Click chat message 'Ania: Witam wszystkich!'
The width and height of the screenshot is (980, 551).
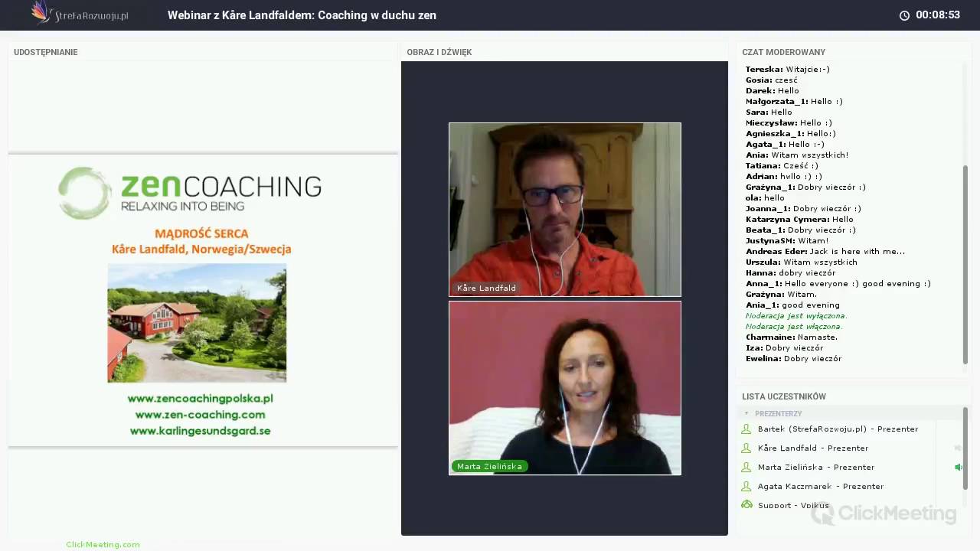tap(796, 155)
